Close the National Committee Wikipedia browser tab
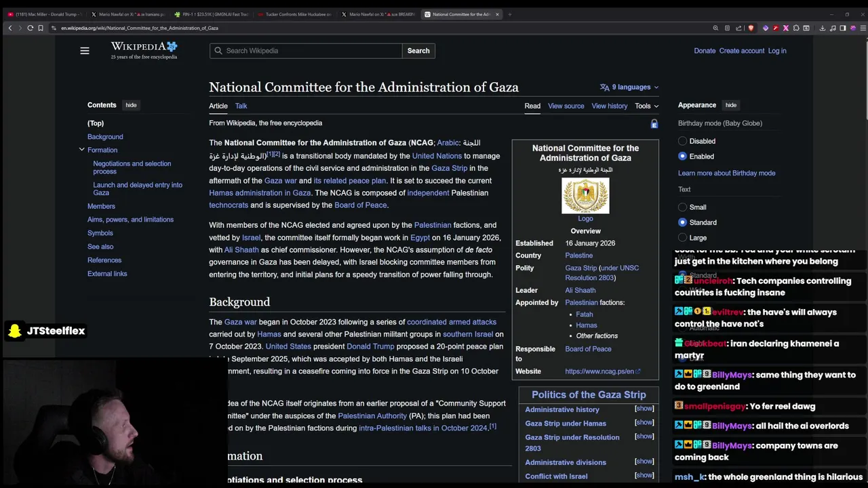This screenshot has height=488, width=868. point(497,14)
